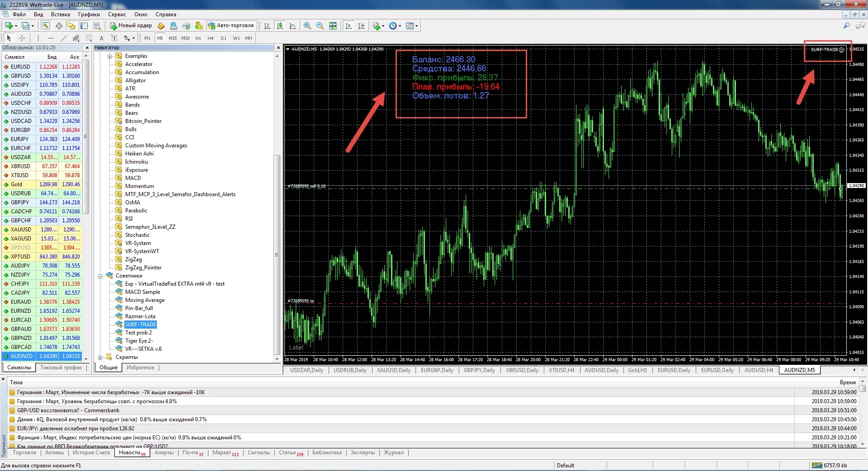The height and width of the screenshot is (471, 868).
Task: Select the text (A) tool
Action: tap(101, 38)
